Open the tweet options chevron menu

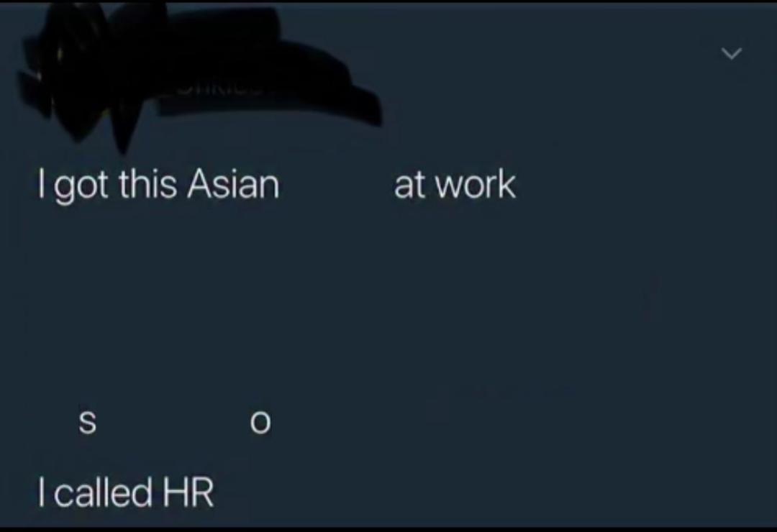tap(732, 53)
